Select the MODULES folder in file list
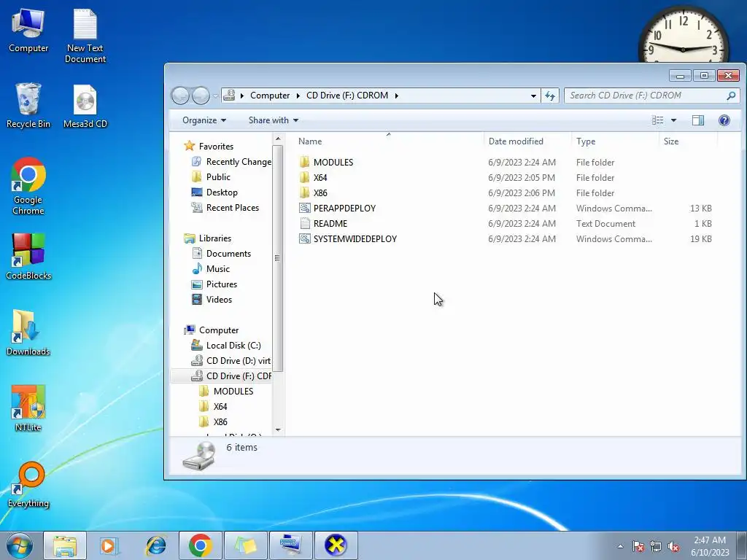The height and width of the screenshot is (560, 747). pyautogui.click(x=333, y=163)
